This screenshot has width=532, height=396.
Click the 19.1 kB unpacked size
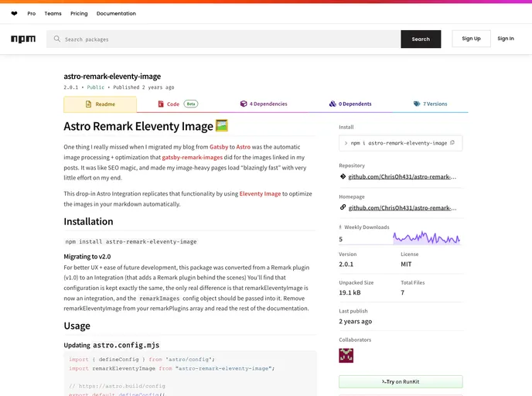coord(350,292)
